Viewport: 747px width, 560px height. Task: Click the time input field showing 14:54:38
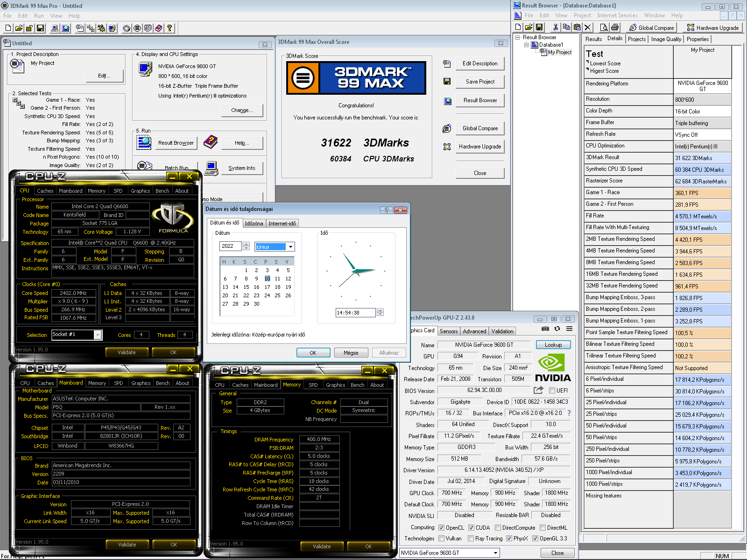tap(356, 313)
